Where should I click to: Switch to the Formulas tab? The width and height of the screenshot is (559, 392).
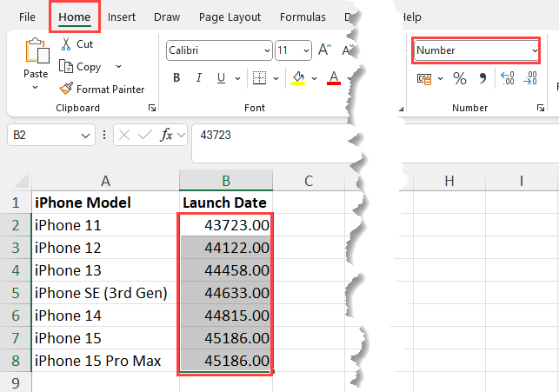303,17
